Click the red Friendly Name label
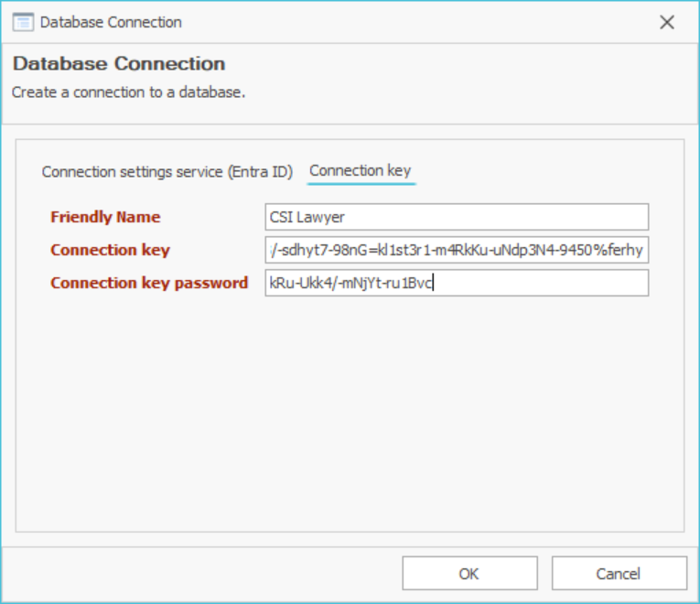The image size is (700, 604). coord(105,217)
